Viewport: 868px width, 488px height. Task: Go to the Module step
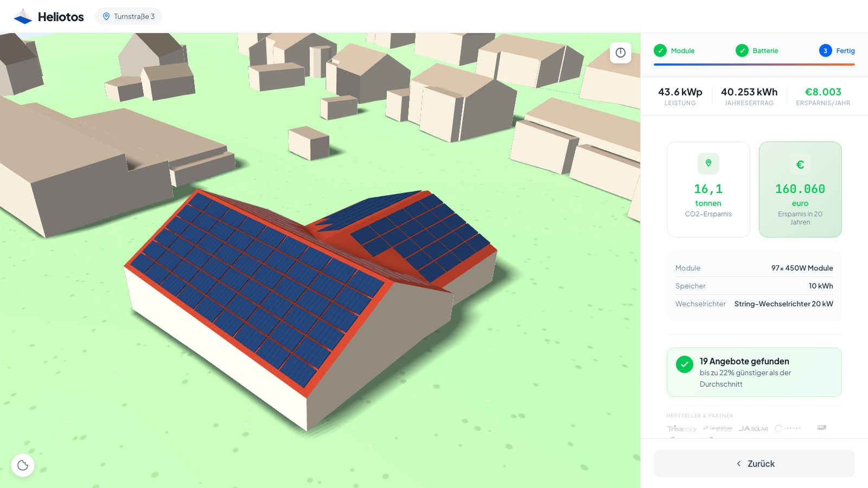674,50
